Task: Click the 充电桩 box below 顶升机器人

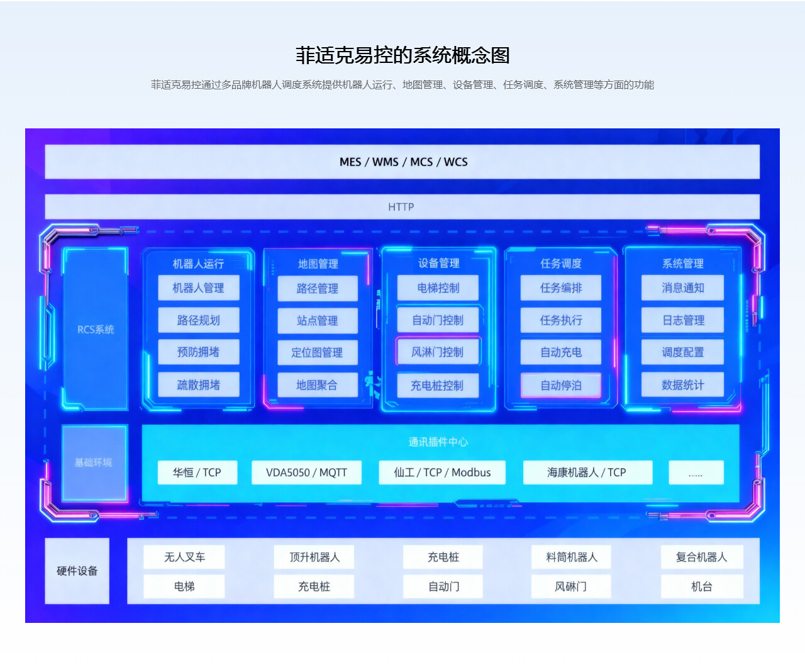Action: click(314, 586)
